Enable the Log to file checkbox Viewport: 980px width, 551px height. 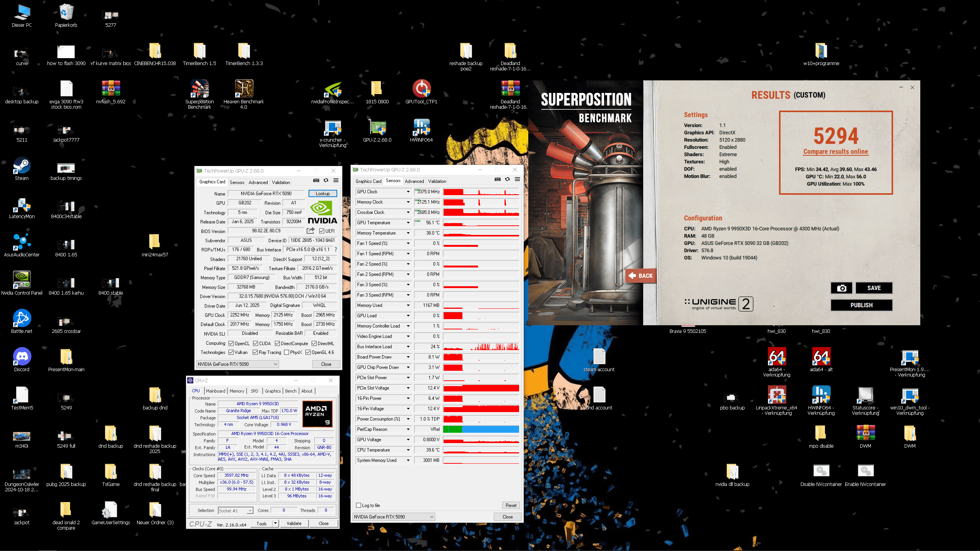[359, 505]
